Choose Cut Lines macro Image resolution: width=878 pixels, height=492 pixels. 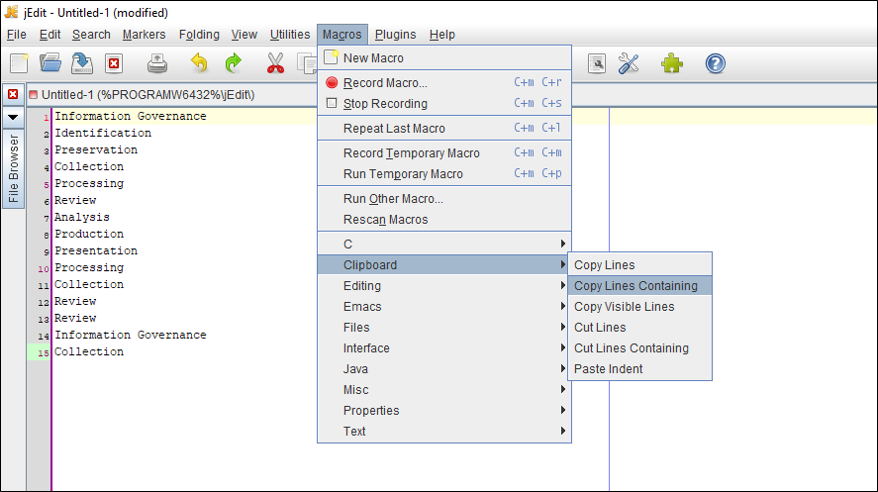point(639,327)
